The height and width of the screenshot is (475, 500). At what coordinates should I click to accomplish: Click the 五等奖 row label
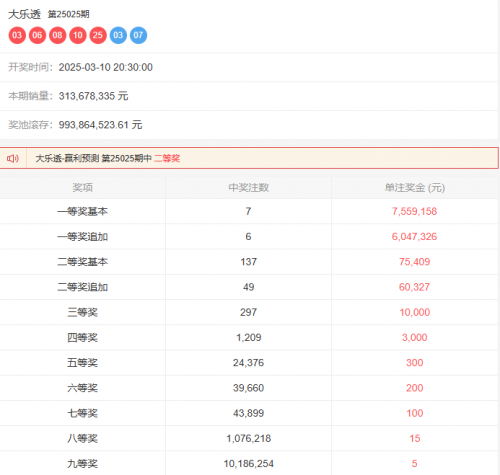(x=83, y=363)
